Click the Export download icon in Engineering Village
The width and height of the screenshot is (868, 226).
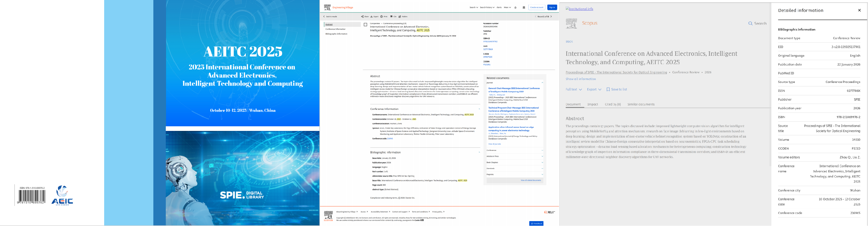(372, 16)
